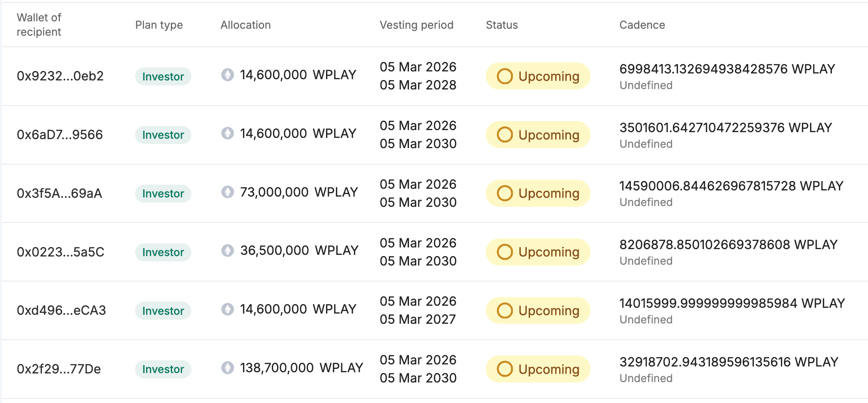Click the token icon in the 0xd496...eCA3 row
This screenshot has height=403, width=868.
click(227, 309)
